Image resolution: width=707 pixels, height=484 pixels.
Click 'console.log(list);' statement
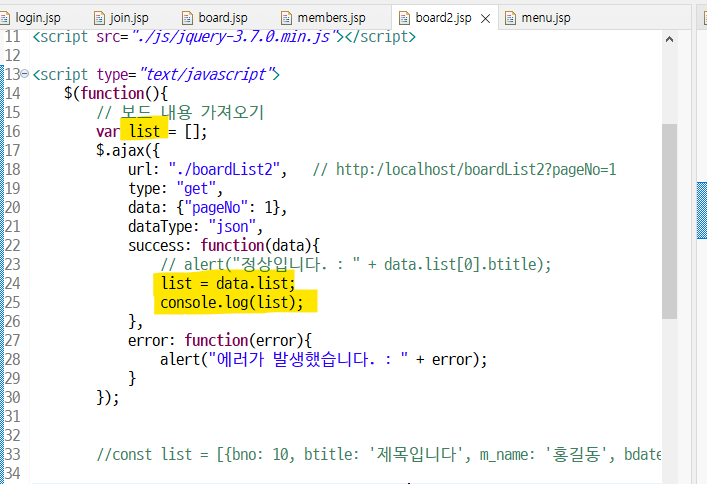point(232,302)
